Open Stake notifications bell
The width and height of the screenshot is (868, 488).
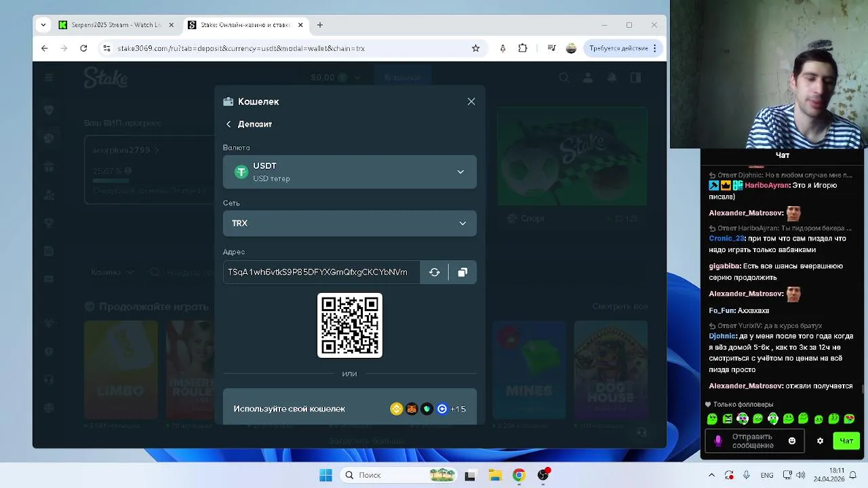coord(612,77)
